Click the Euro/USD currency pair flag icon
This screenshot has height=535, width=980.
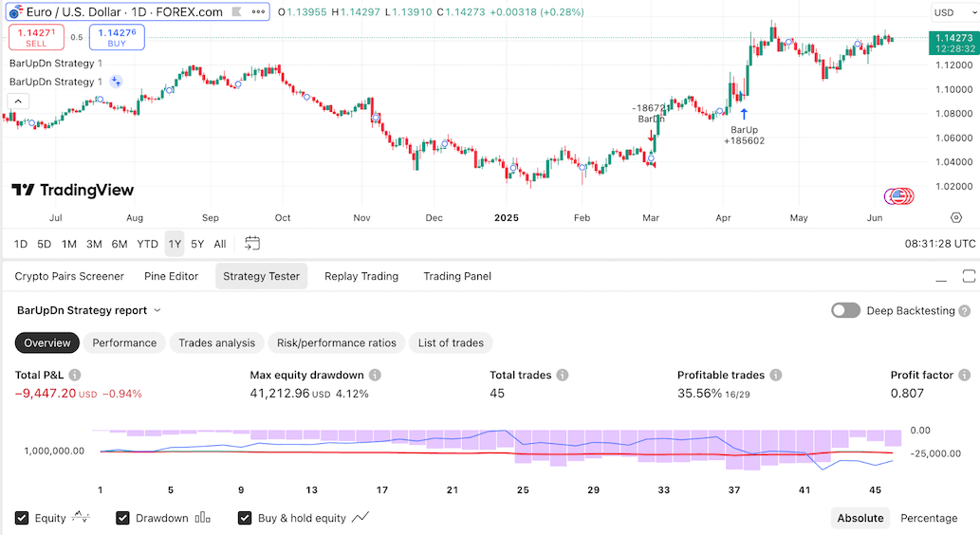click(16, 12)
